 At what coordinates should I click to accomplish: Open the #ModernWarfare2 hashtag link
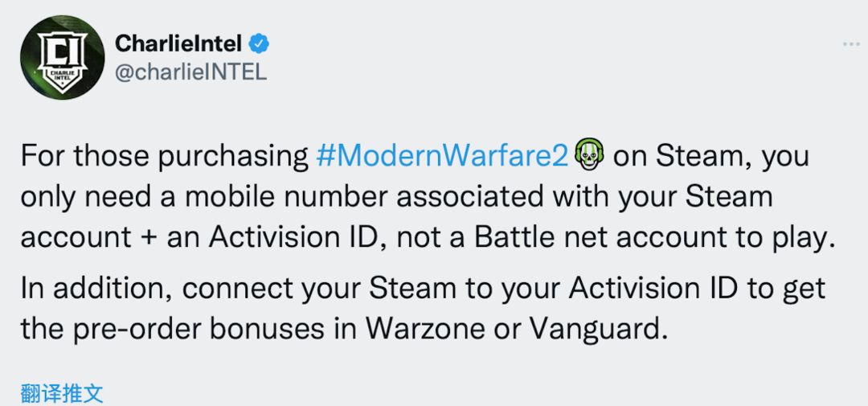(442, 157)
